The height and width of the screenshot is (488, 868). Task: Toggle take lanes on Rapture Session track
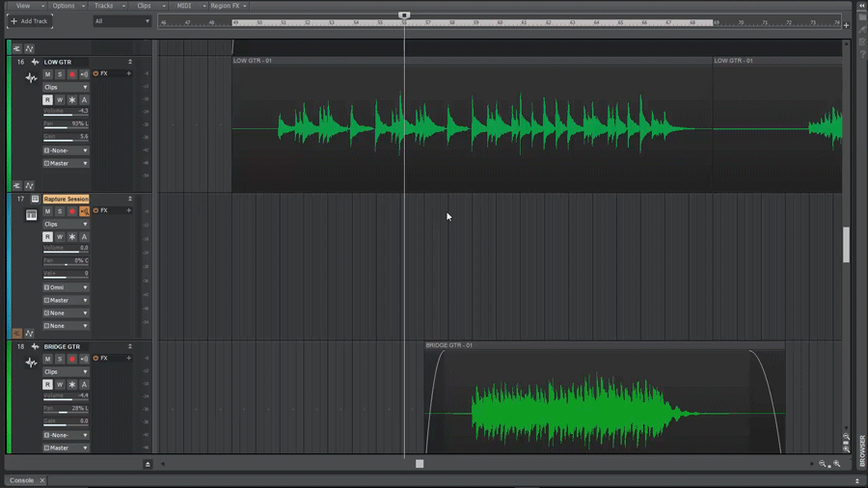click(x=16, y=333)
